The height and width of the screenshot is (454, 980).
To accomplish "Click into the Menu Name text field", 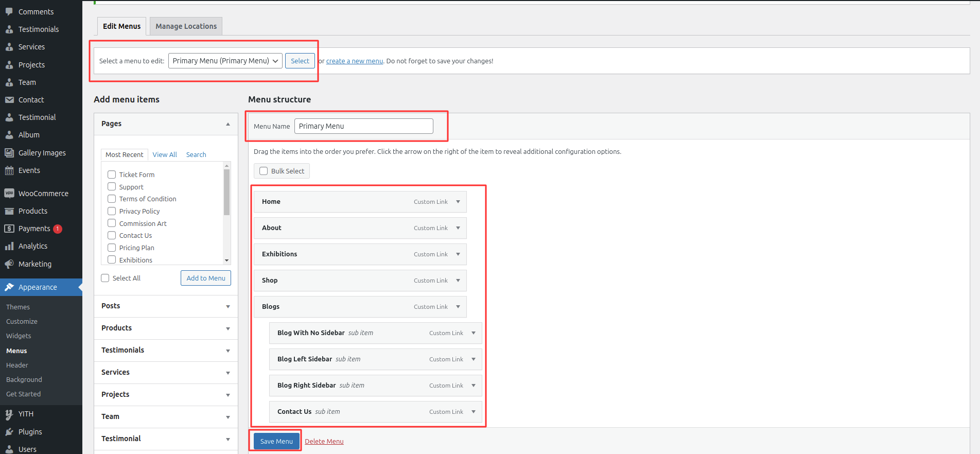I will (x=363, y=126).
